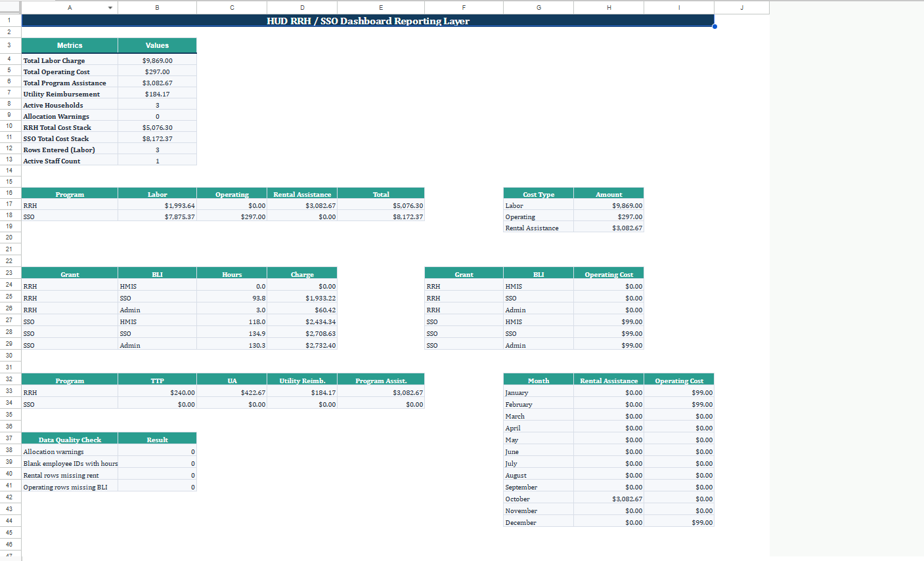
Task: Click the Operating Cost header in row 23
Action: tap(609, 274)
